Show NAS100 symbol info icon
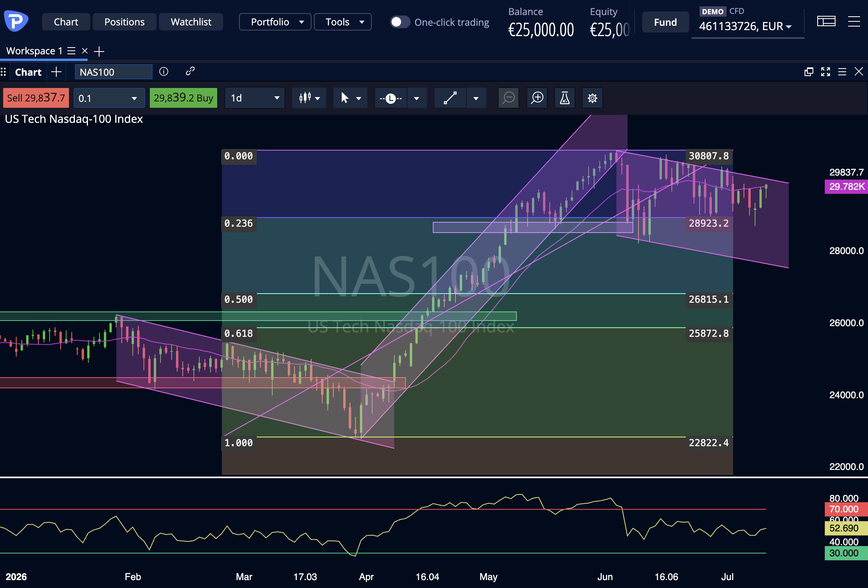The width and height of the screenshot is (868, 588). point(164,71)
